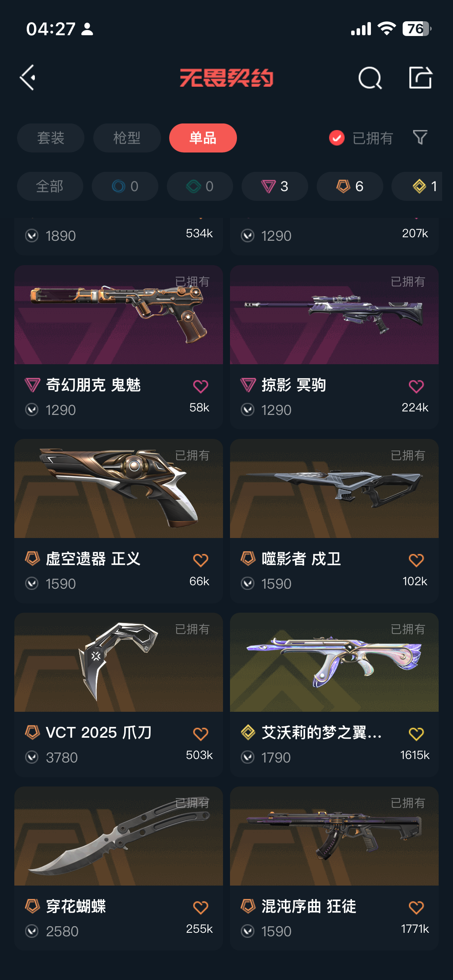Image resolution: width=453 pixels, height=980 pixels.
Task: Select the 单品 tab
Action: 203,138
